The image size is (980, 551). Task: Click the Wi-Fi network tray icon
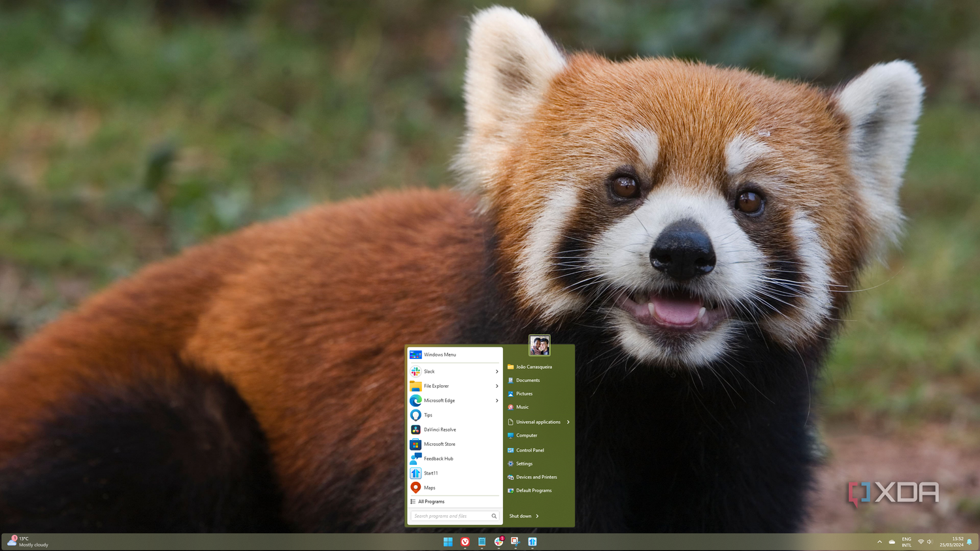(x=921, y=542)
